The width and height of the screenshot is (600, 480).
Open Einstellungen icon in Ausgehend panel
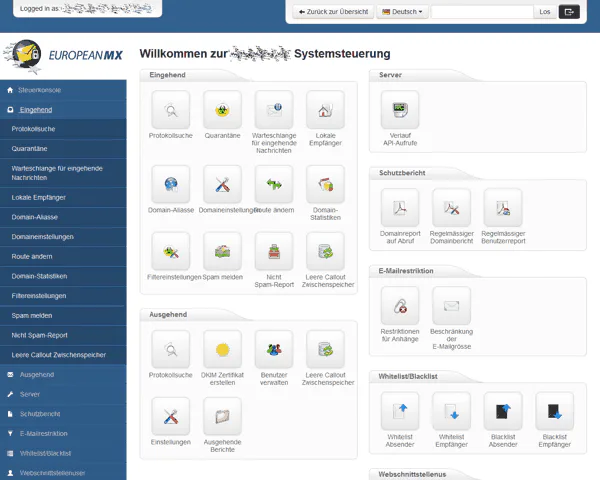tap(171, 416)
